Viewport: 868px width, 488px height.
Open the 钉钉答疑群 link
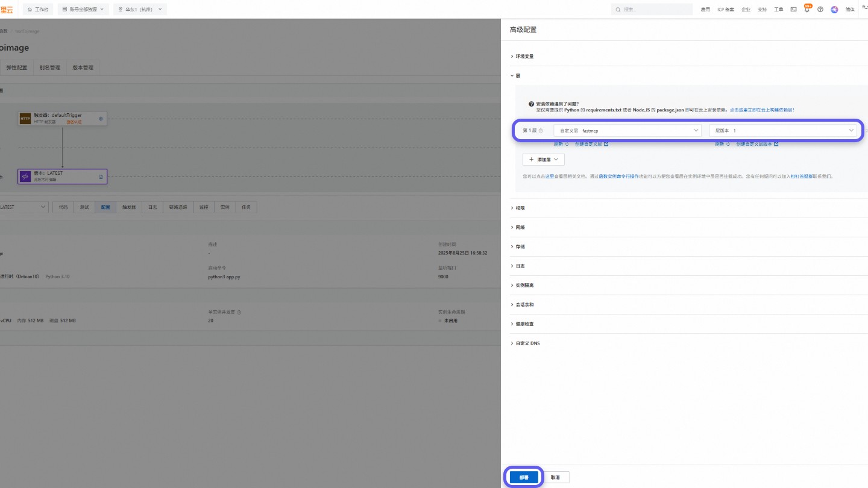point(803,176)
